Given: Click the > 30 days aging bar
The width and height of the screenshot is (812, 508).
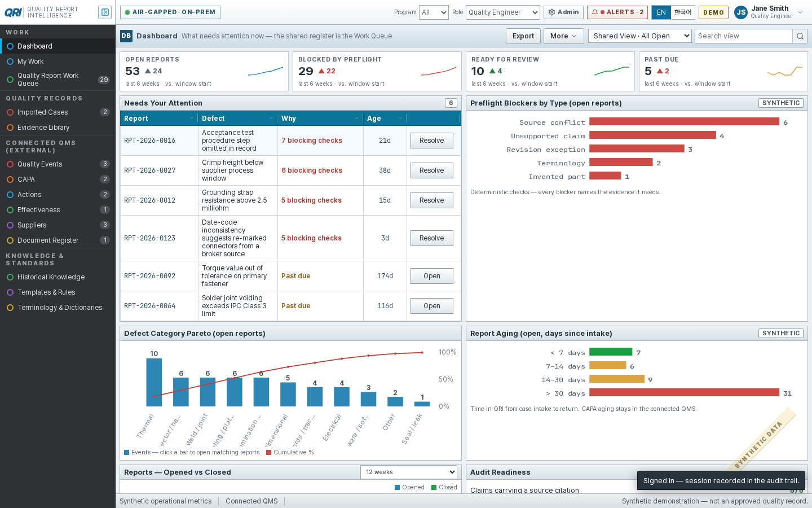Looking at the screenshot, I should (x=684, y=393).
